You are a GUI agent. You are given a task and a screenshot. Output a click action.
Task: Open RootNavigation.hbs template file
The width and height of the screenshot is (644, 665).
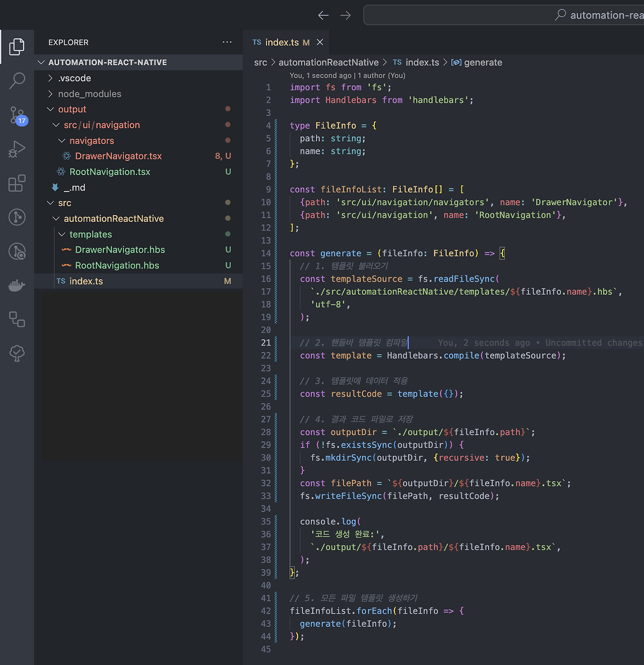(117, 265)
